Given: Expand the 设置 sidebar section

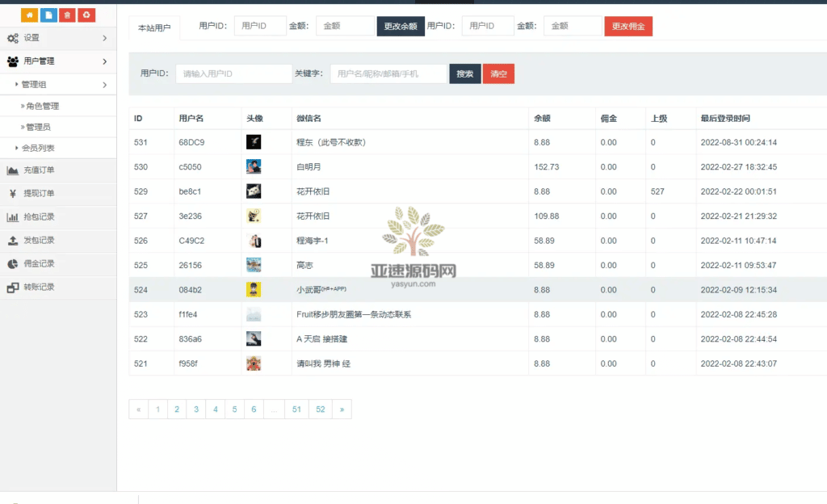Looking at the screenshot, I should pos(57,37).
